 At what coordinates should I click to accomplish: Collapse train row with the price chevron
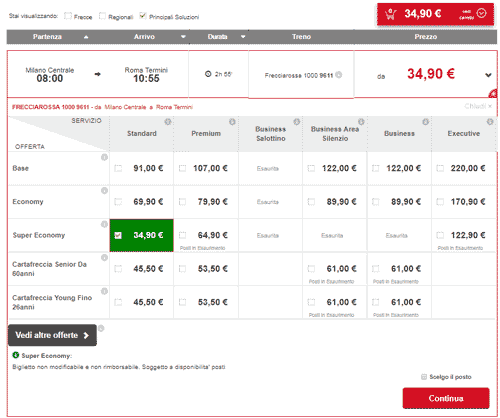[488, 75]
